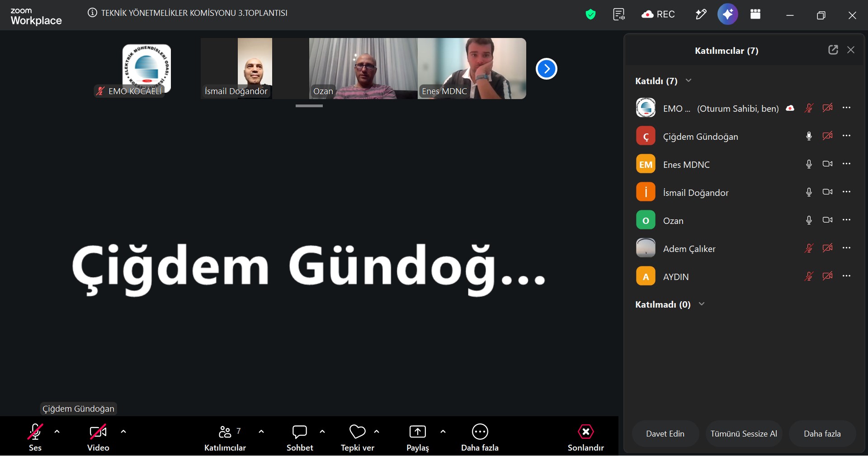The image size is (868, 456).
Task: Open the Daha fazla toolbar menu
Action: tap(480, 438)
